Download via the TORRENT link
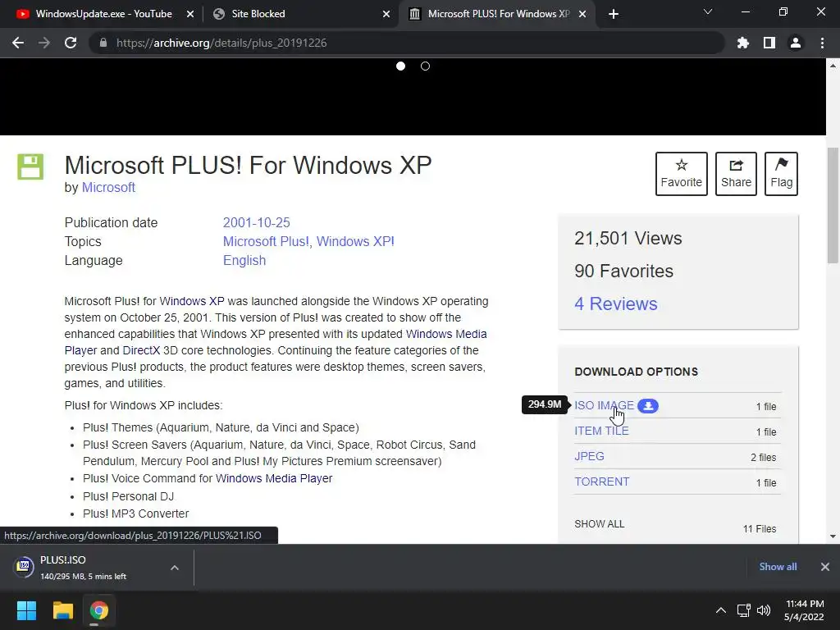Screen dimensions: 840x630 pos(601,482)
